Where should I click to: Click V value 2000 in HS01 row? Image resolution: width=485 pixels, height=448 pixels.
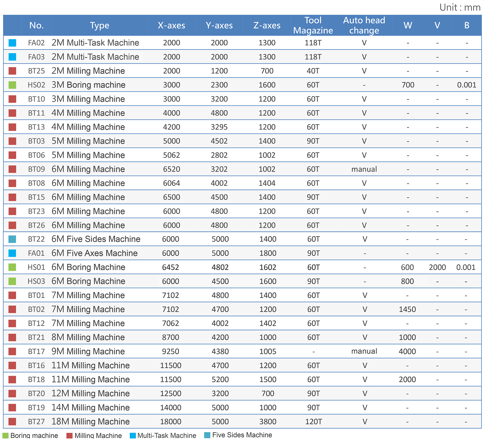pos(437,267)
